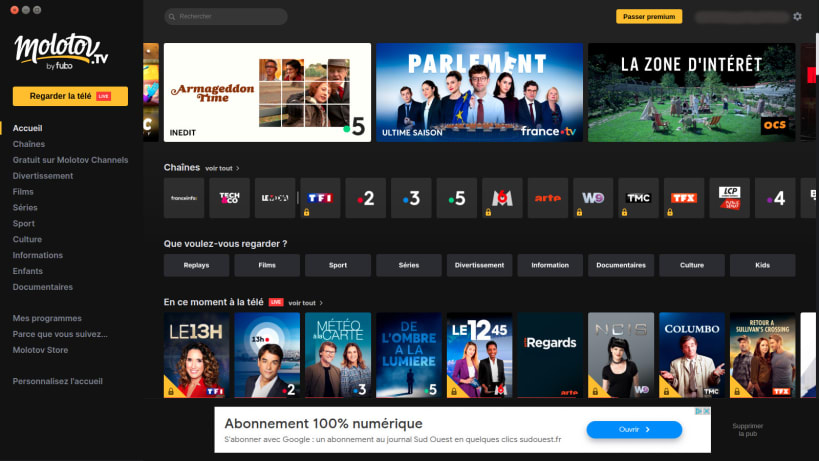Viewport: 819px width, 461px height.
Task: Select the TF1 channel logo
Action: [320, 198]
